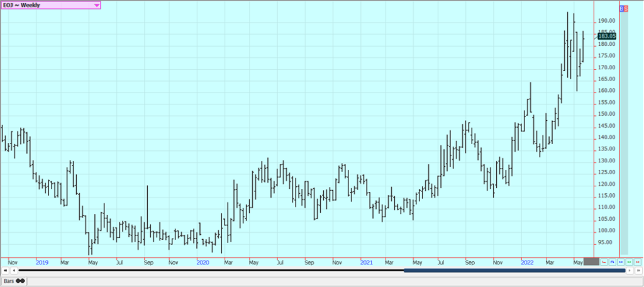Click the 105.00 price axis label
Image resolution: width=644 pixels, height=287 pixels.
click(x=606, y=219)
